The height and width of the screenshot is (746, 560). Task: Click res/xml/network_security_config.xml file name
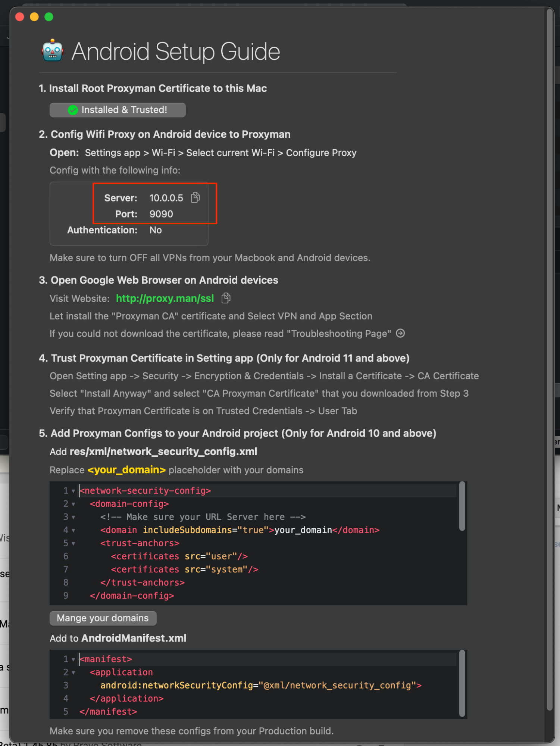[163, 452]
